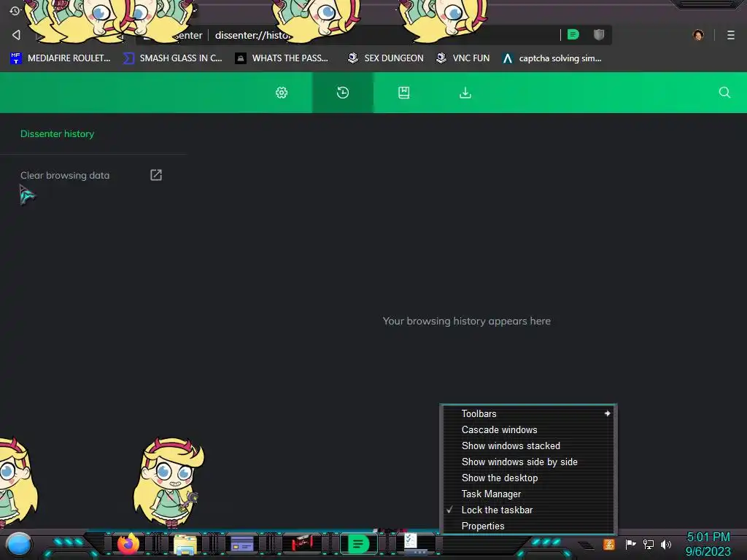Click the Start orb button
The height and width of the screenshot is (560, 747).
point(19,544)
